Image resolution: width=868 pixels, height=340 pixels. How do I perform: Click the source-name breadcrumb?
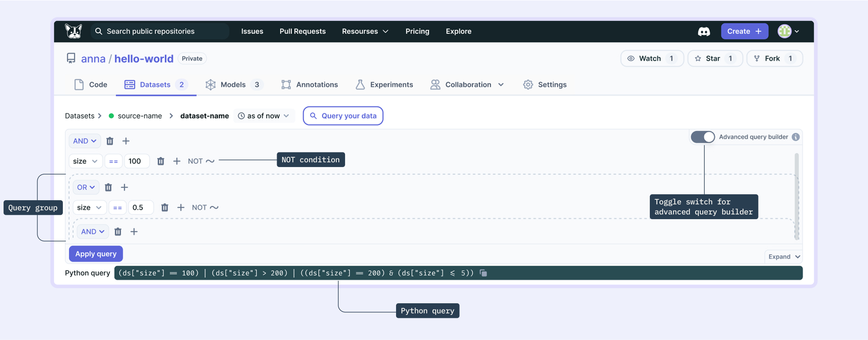tap(140, 116)
